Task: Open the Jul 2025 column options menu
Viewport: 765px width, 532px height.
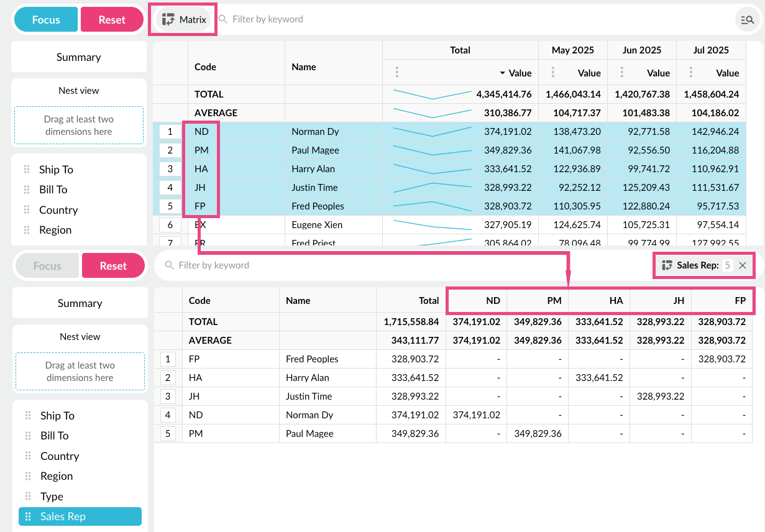Action: [x=690, y=73]
